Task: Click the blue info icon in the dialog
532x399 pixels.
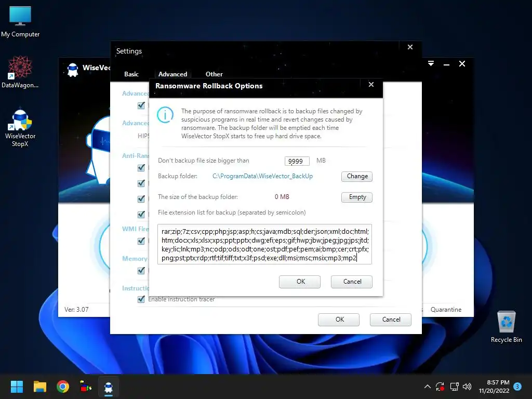Action: click(x=165, y=115)
